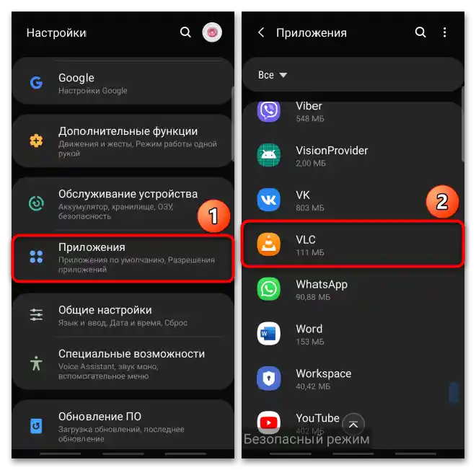Select Word 153 МБ in the list
476x470 pixels.
point(353,334)
